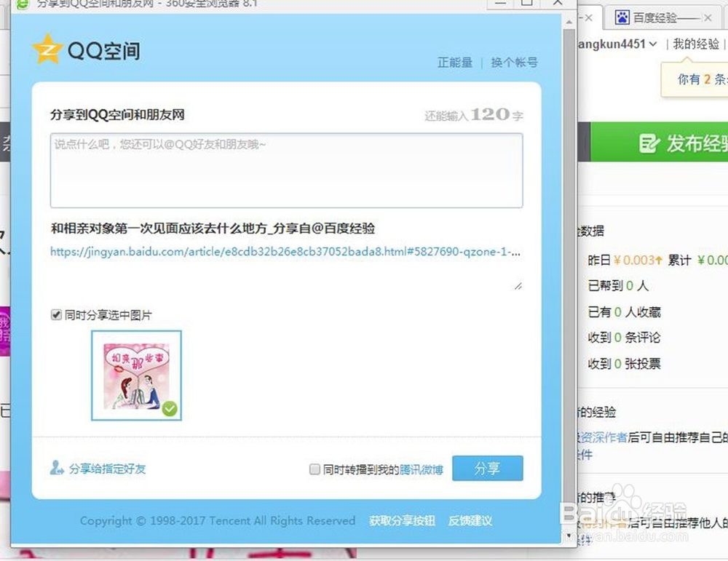Click the 你有 2 条 notification bubble
The width and height of the screenshot is (728, 561).
click(x=694, y=79)
